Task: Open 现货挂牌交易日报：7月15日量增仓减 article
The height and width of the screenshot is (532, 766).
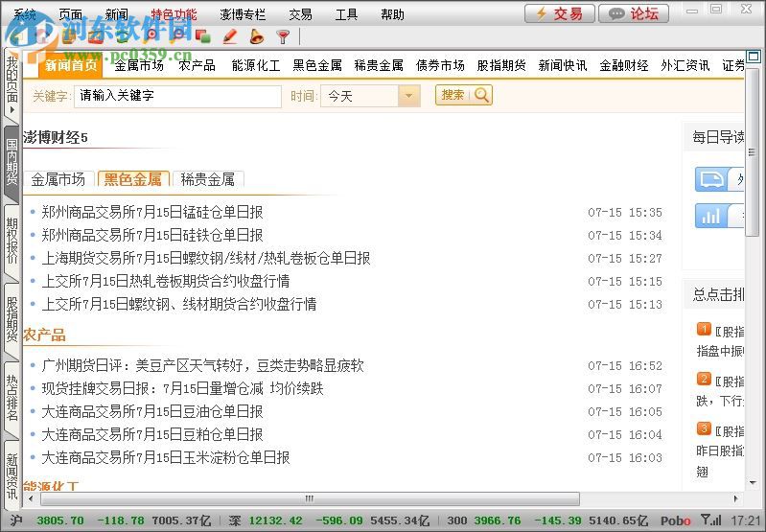Action: point(182,388)
